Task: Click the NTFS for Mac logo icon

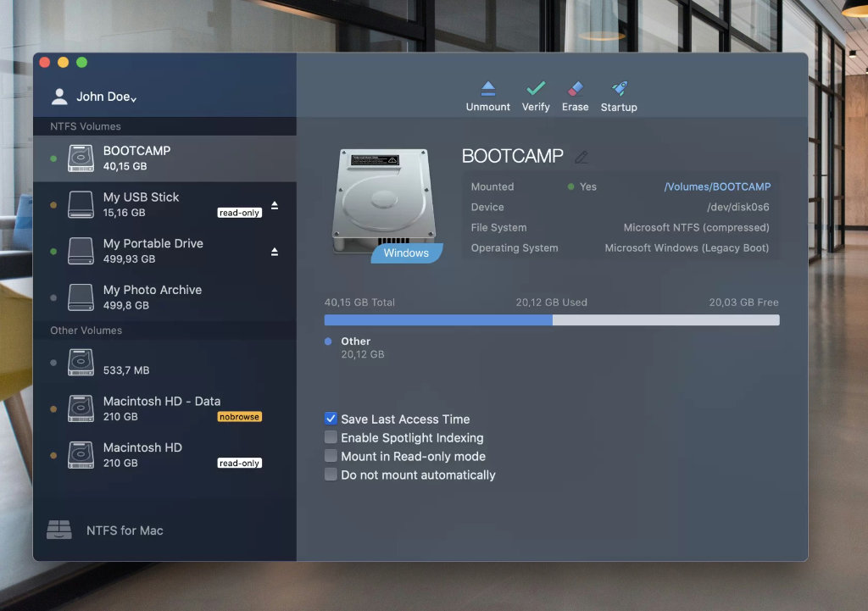Action: (x=59, y=530)
